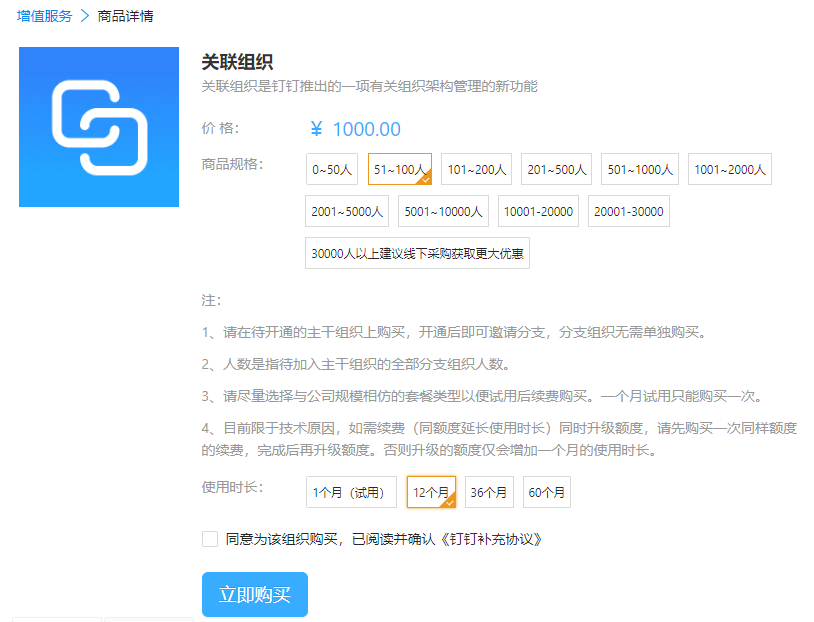Click the 立即购买 button

pyautogui.click(x=255, y=594)
